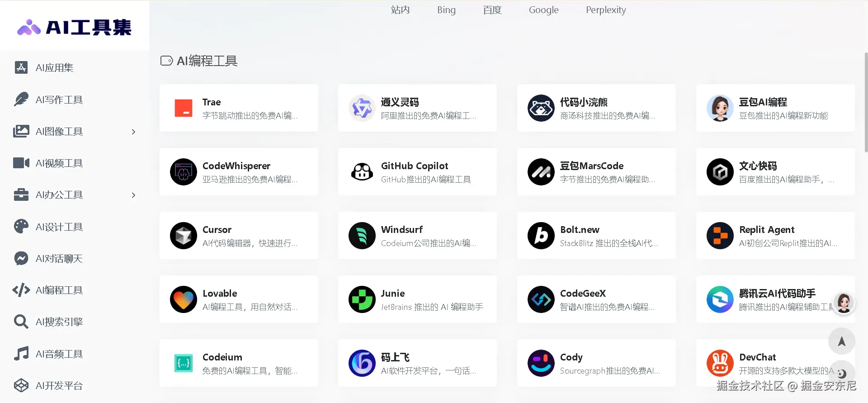Open the Cursor cube icon
868x403 pixels.
(184, 236)
